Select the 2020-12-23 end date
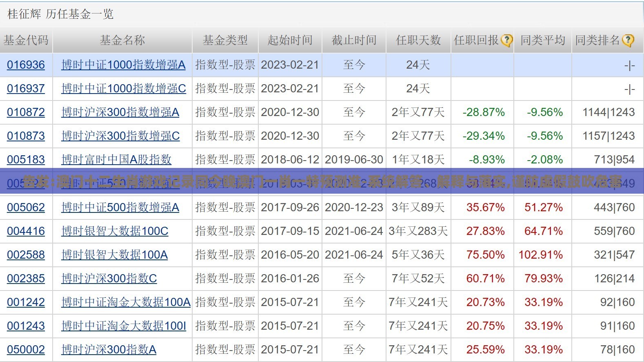The height and width of the screenshot is (362, 644). 354,208
